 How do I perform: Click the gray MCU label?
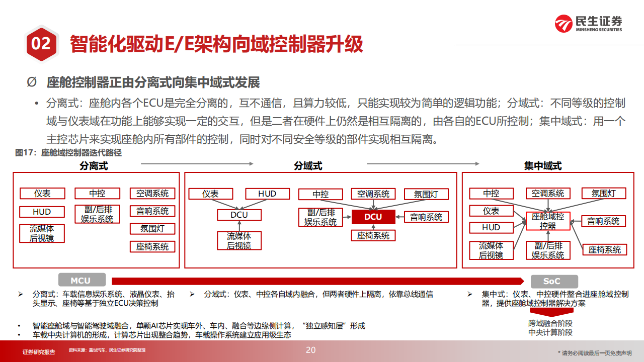tap(82, 281)
